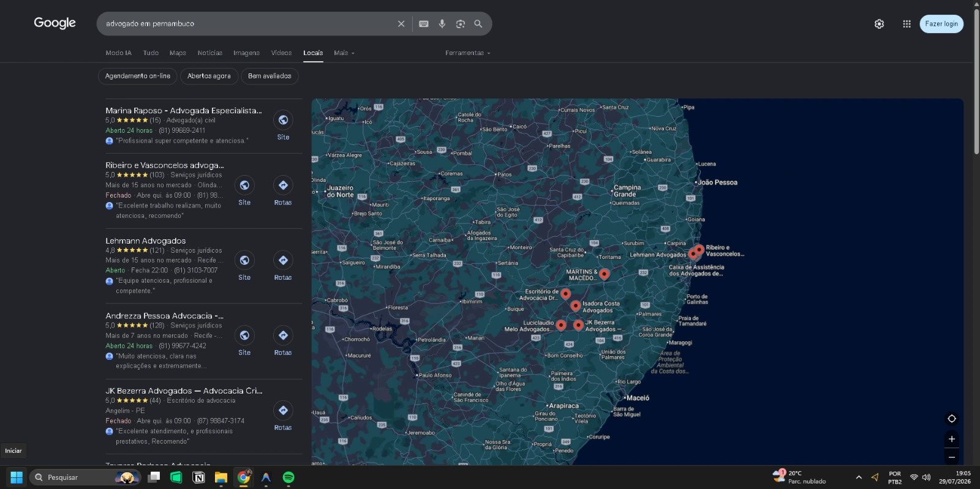Viewport: 980px width, 489px height.
Task: Go to the Google logo home
Action: (55, 23)
